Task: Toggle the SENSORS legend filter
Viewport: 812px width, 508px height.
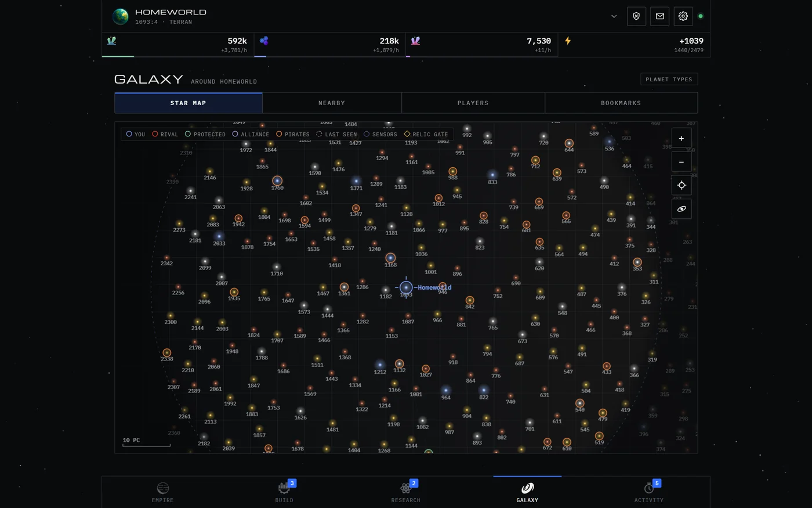Action: [380, 134]
